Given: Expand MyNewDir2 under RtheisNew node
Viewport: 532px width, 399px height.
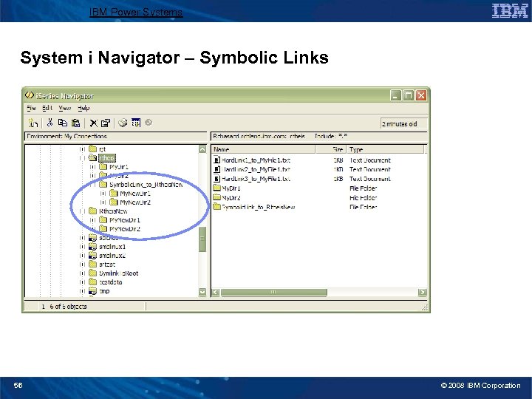Looking at the screenshot, I should pos(92,228).
